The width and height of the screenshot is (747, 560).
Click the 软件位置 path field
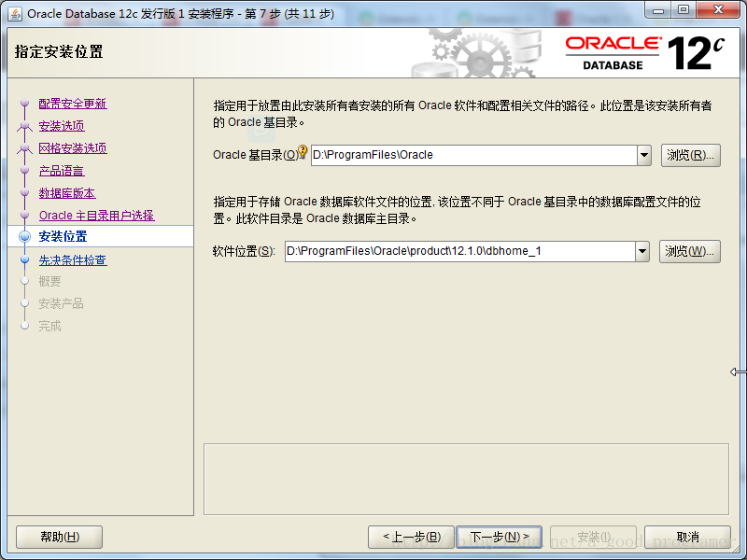click(459, 251)
